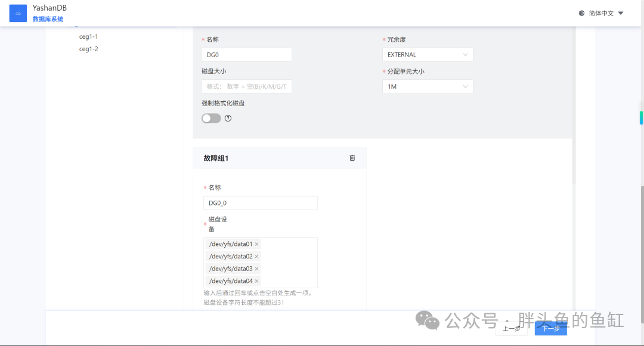Select ceg1-1 in the sidebar
The height and width of the screenshot is (346, 644).
click(89, 36)
